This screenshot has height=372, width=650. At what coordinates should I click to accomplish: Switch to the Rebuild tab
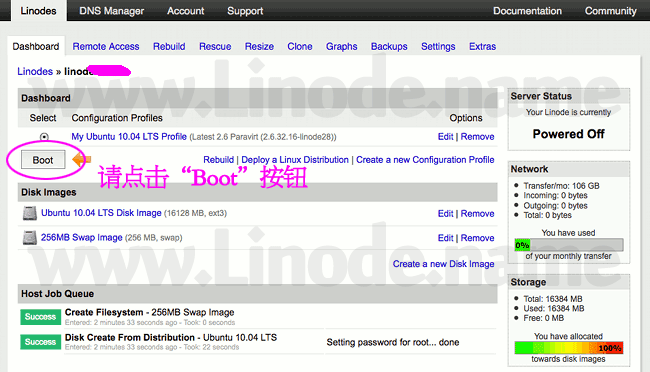[x=169, y=46]
